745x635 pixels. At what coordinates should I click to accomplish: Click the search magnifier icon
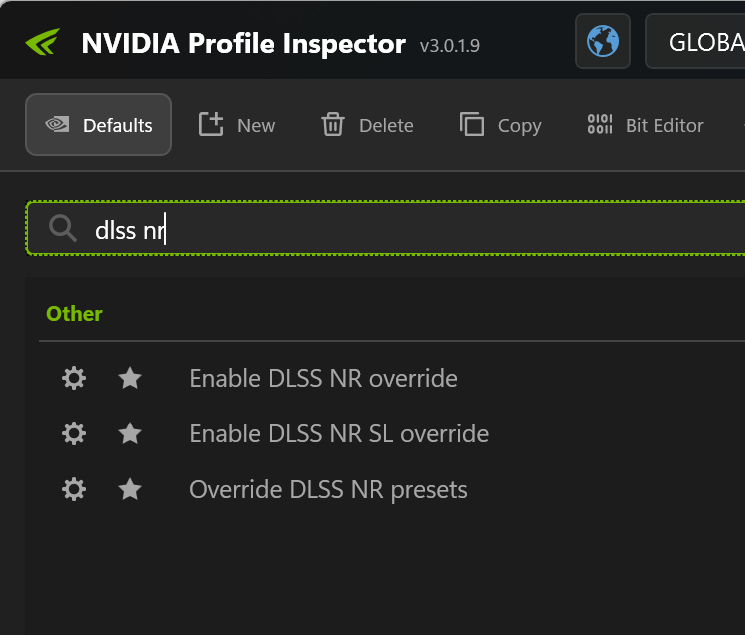(x=62, y=228)
